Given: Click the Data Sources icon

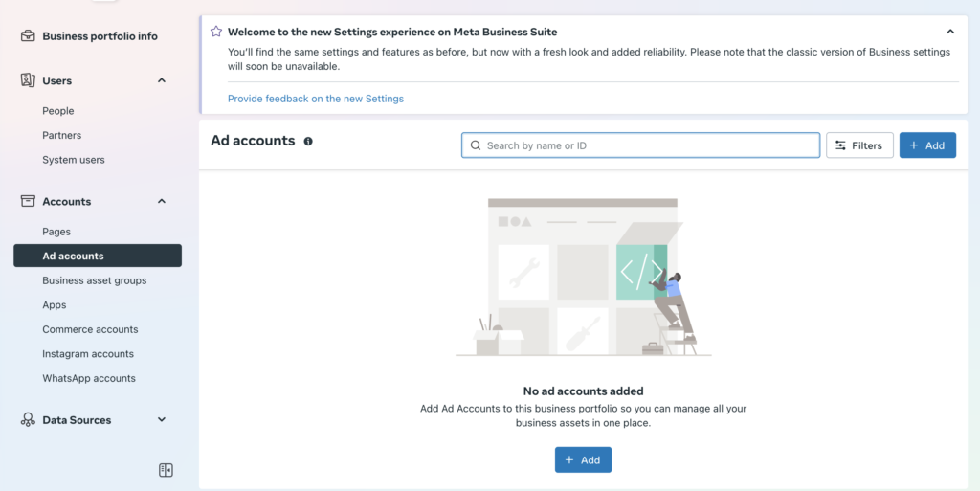Looking at the screenshot, I should pyautogui.click(x=28, y=420).
